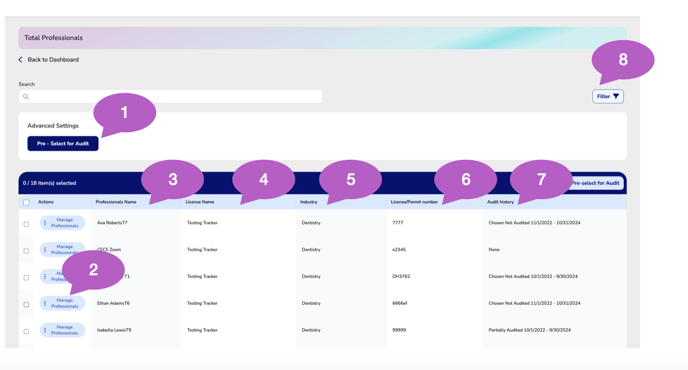Image resolution: width=688 pixels, height=370 pixels.
Task: Click the Back to Dashboard chevron arrow
Action: point(20,60)
